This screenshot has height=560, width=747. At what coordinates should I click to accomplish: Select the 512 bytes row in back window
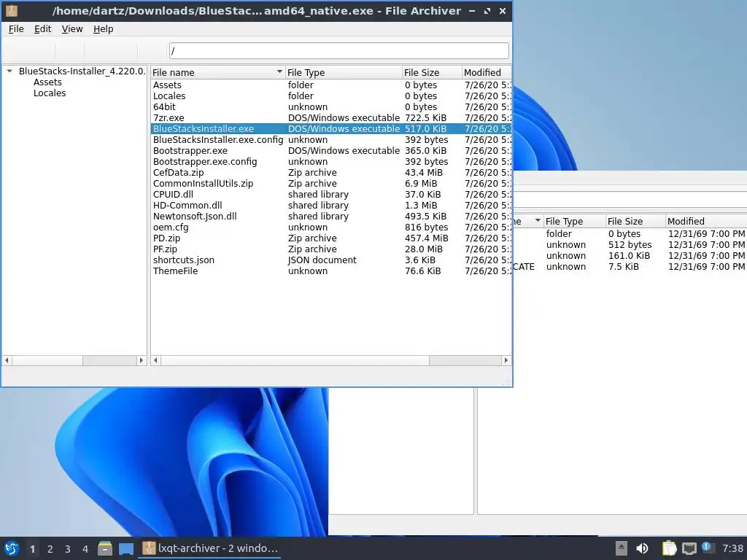630,245
